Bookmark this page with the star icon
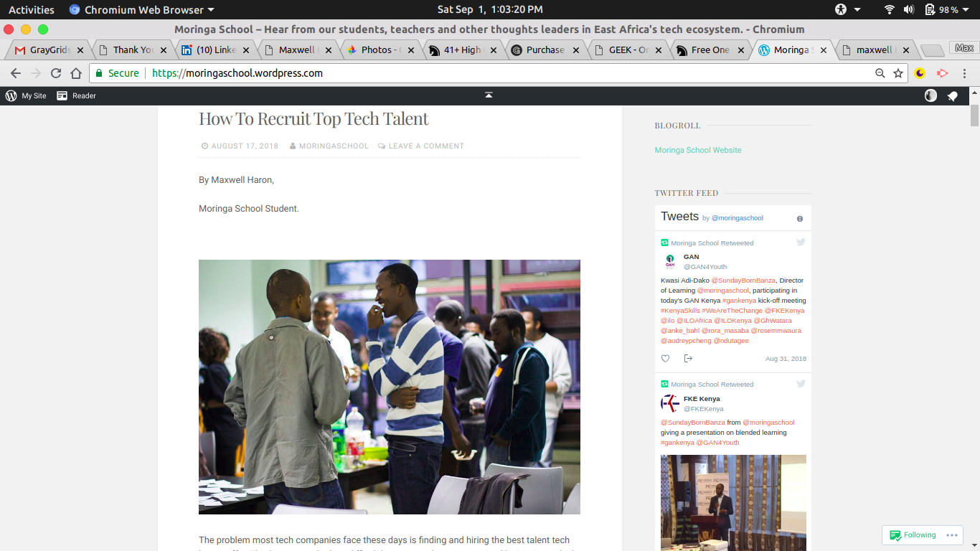This screenshot has width=980, height=551. click(x=898, y=73)
